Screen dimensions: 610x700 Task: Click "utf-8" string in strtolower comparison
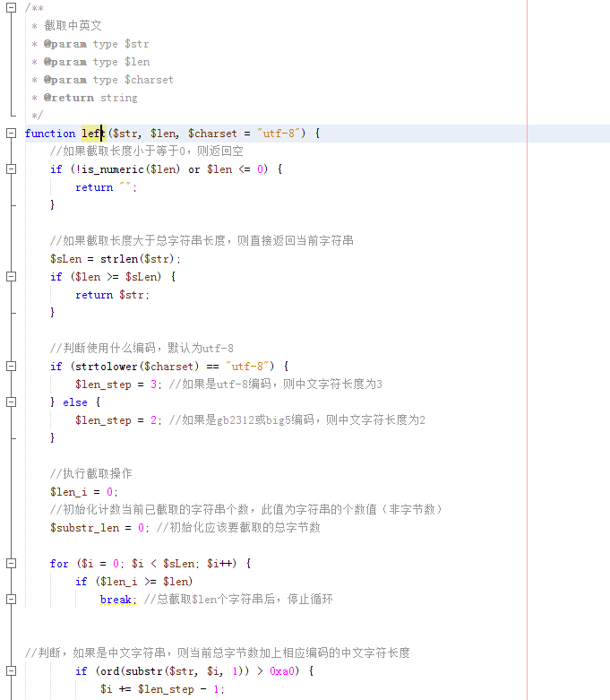tap(247, 367)
